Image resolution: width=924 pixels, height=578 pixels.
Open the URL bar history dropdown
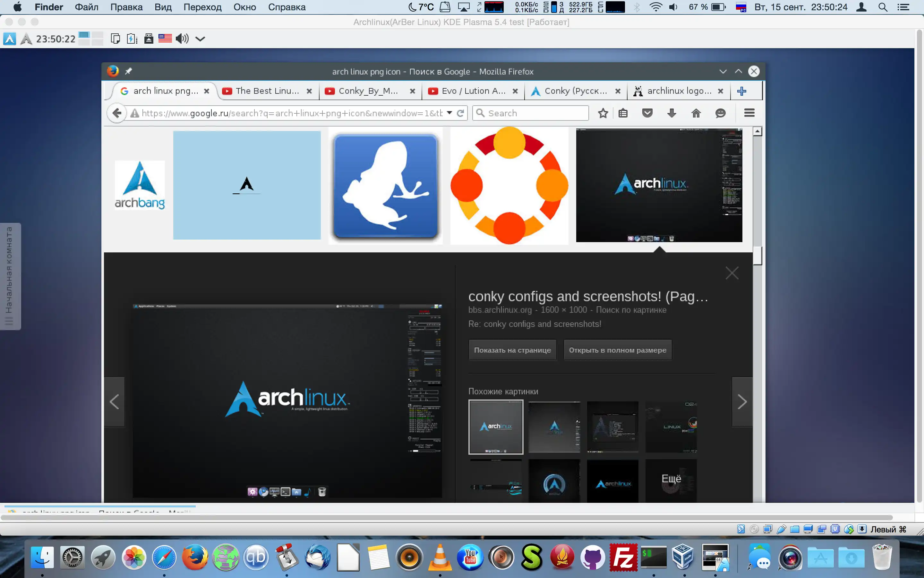click(x=449, y=113)
